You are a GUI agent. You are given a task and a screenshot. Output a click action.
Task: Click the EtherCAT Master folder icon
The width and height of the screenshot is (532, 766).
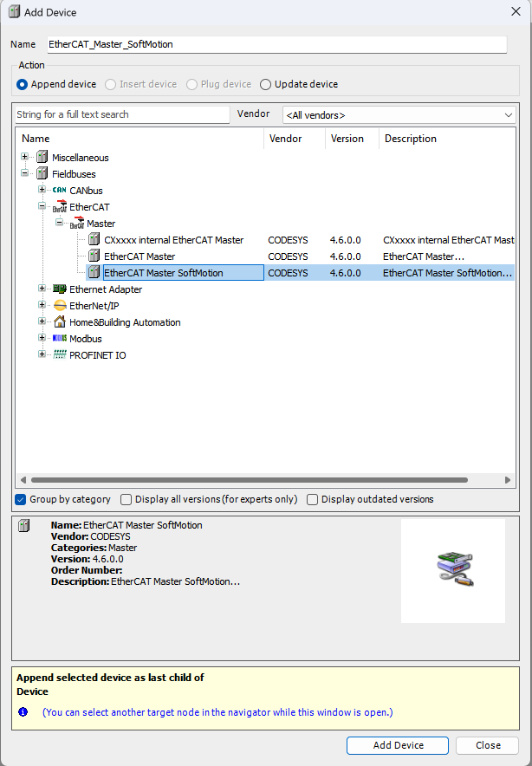(77, 224)
